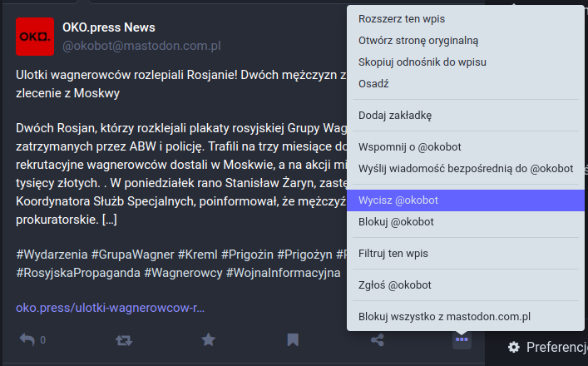Click the share icon under the post
This screenshot has height=366, width=588.
point(377,339)
